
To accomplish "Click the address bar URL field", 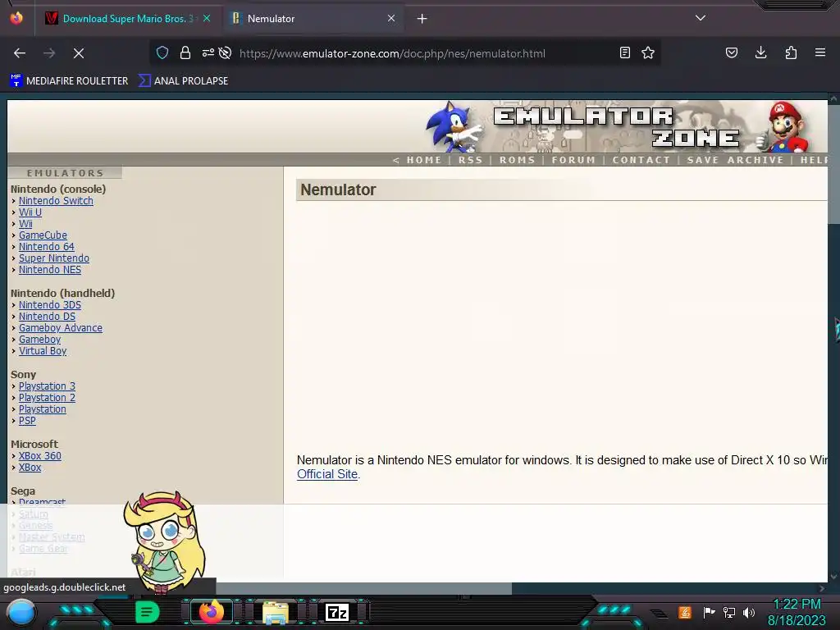I will 392,53.
